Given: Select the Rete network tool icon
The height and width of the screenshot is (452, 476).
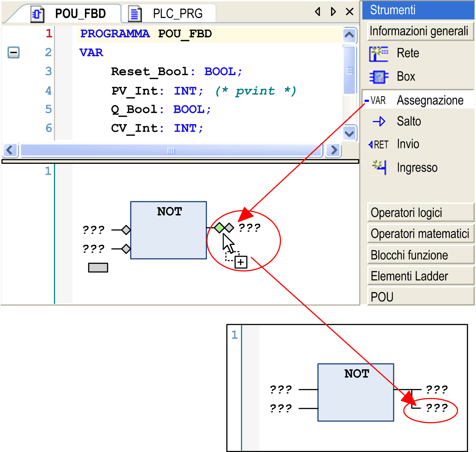Looking at the screenshot, I should coord(378,54).
